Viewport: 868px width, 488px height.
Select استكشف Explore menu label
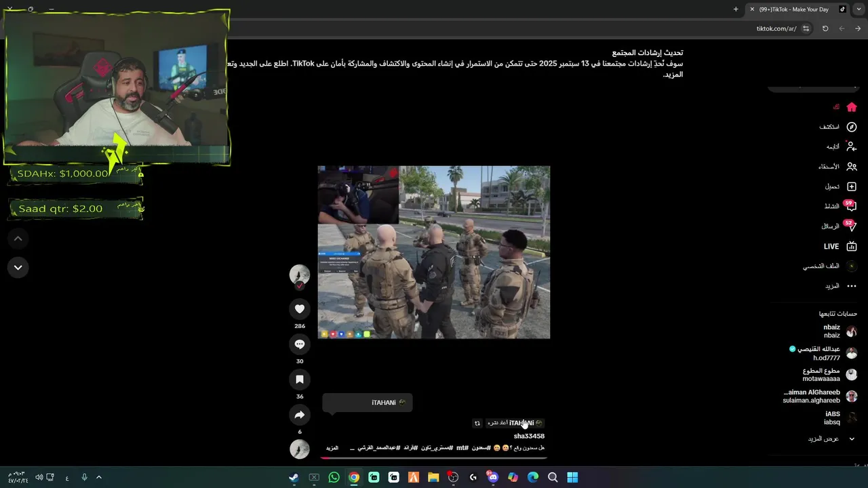click(829, 127)
